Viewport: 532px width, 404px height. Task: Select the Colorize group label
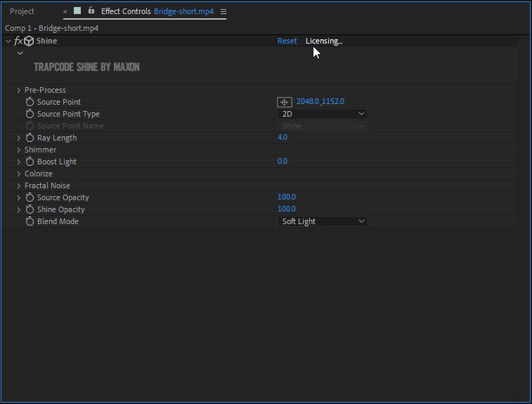[x=39, y=174]
